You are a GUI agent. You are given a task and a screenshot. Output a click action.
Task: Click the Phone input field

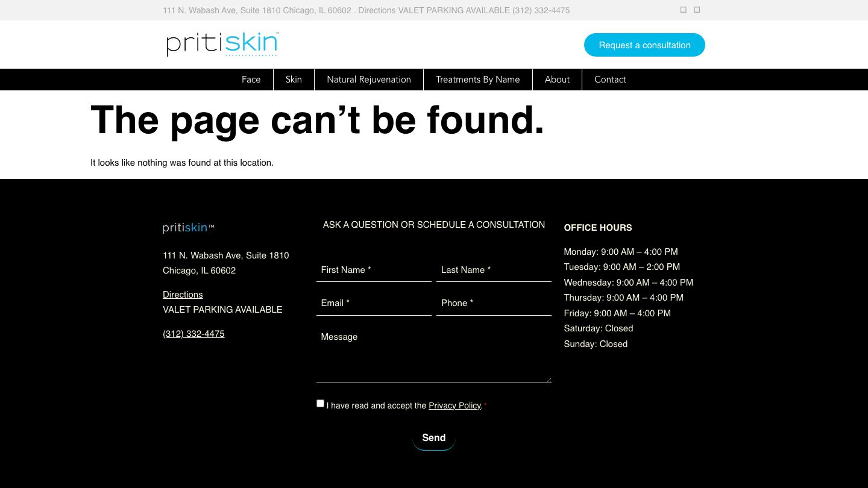[x=494, y=303]
